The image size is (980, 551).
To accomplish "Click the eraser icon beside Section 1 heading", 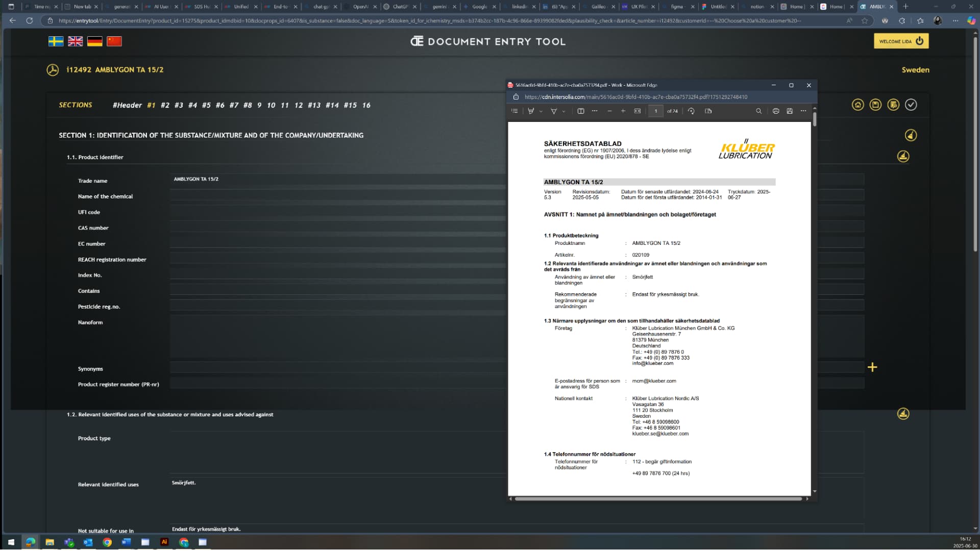I will (x=911, y=135).
